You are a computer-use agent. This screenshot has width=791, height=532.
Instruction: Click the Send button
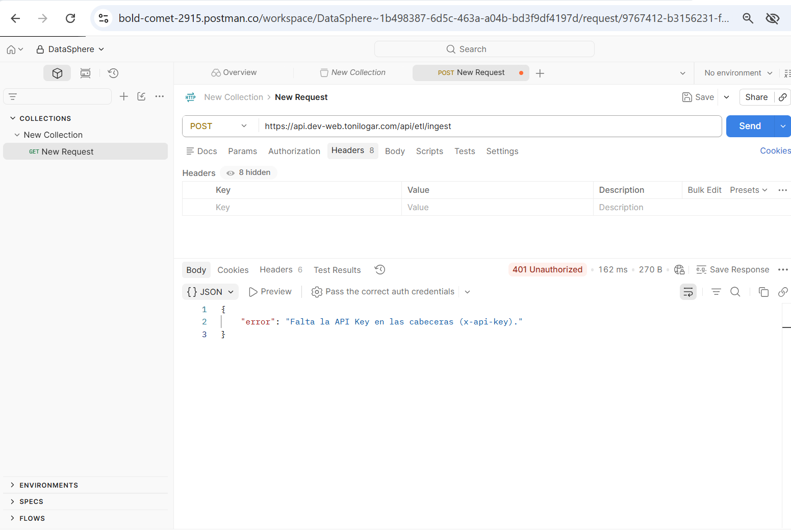[750, 126]
